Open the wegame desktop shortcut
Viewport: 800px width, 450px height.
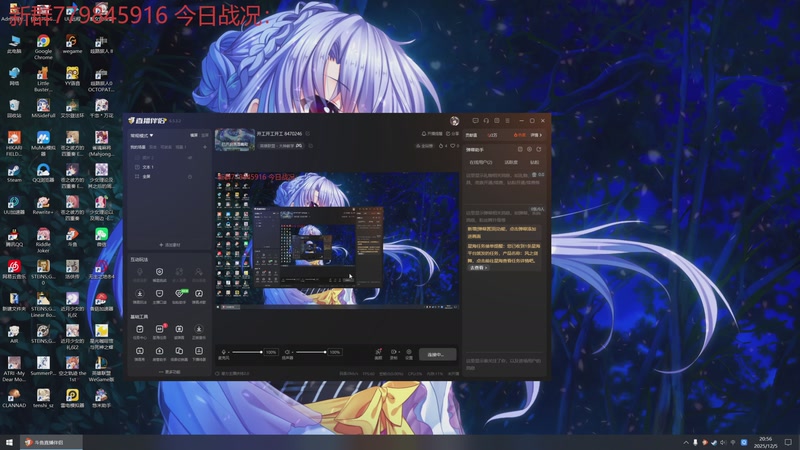coord(72,44)
